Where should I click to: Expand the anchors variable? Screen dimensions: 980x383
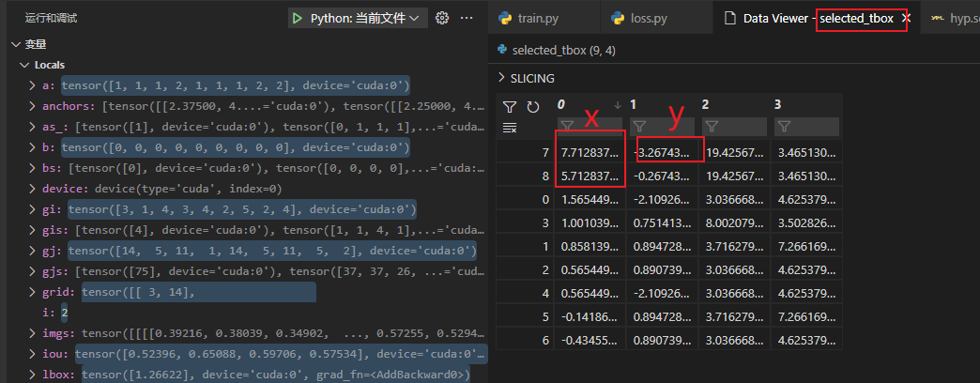(x=33, y=106)
